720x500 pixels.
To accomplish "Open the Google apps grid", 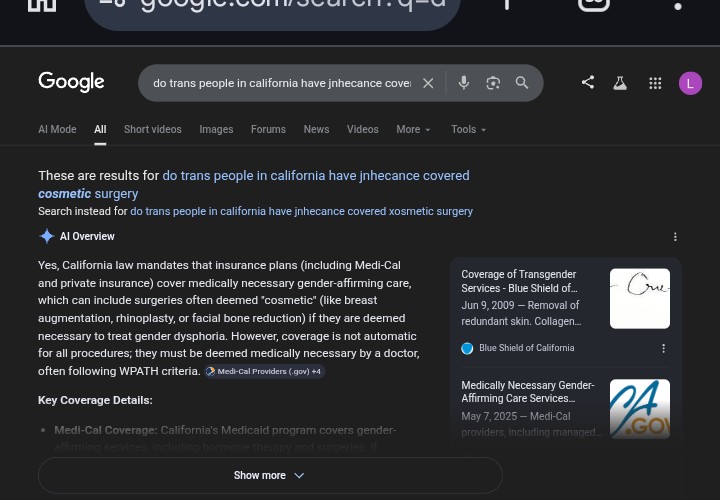I will coord(655,83).
